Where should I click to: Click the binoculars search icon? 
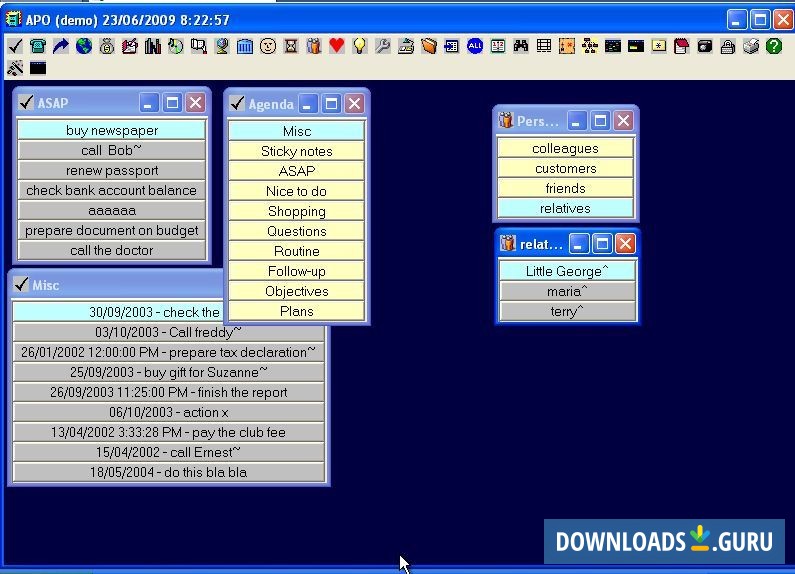pos(520,46)
